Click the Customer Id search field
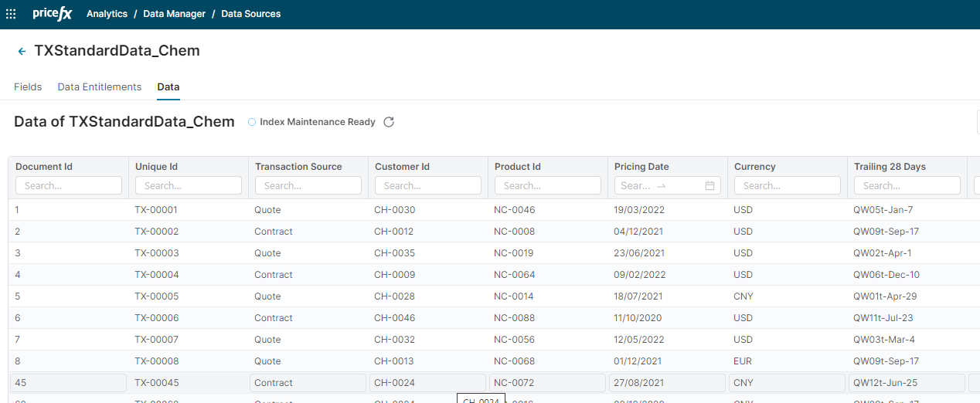Screen dimensions: 980x403 pos(428,186)
